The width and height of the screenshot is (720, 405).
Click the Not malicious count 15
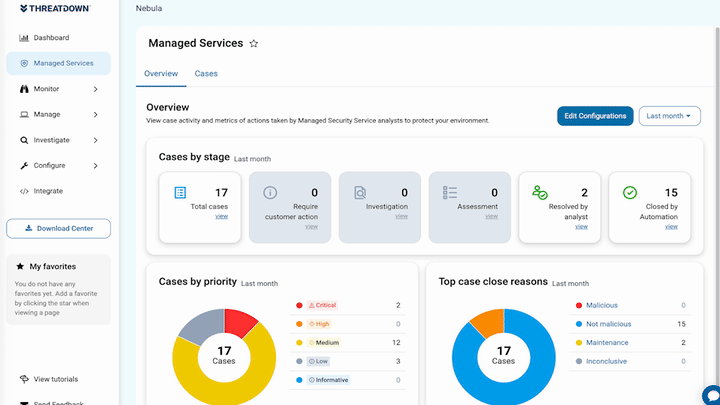pyautogui.click(x=681, y=324)
